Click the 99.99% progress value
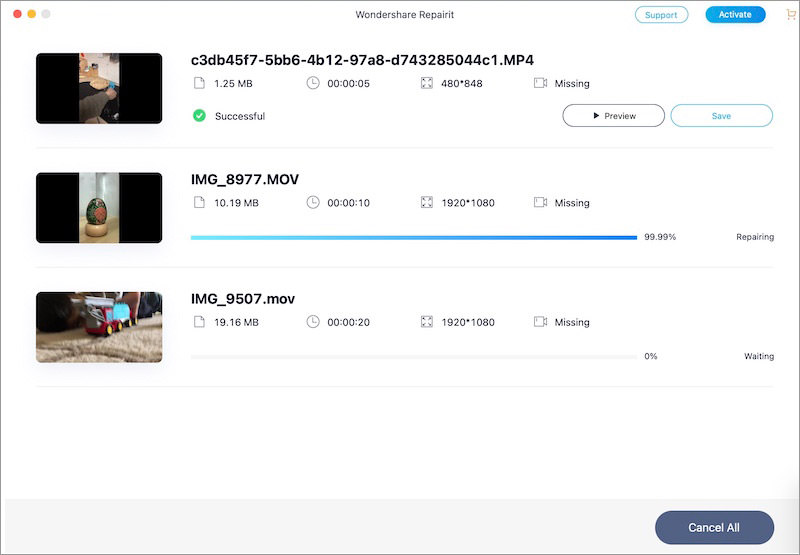The height and width of the screenshot is (555, 800). (660, 237)
